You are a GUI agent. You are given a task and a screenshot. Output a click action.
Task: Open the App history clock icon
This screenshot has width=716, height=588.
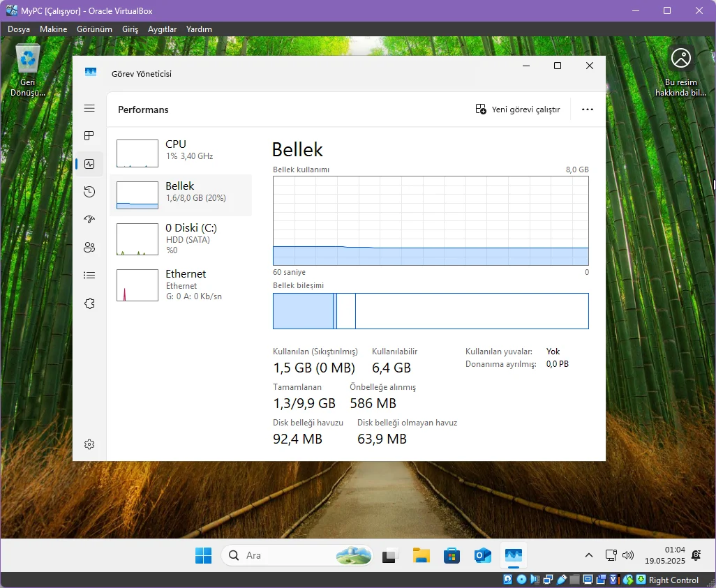(x=89, y=192)
